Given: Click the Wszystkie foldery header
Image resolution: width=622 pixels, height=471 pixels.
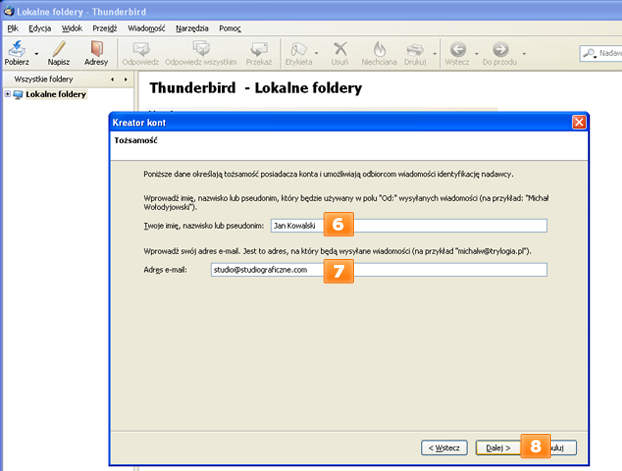Looking at the screenshot, I should click(44, 79).
